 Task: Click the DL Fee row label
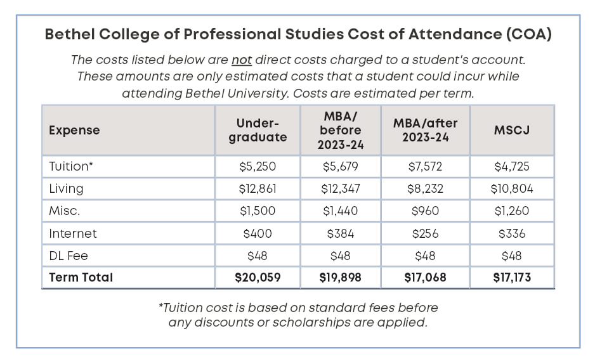coord(69,256)
